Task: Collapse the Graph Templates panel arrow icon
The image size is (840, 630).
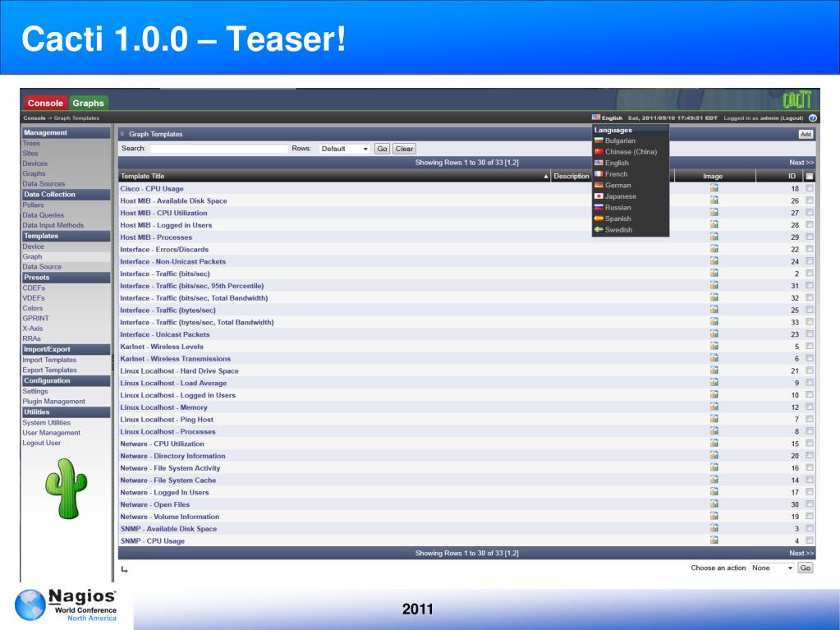Action: pos(122,134)
